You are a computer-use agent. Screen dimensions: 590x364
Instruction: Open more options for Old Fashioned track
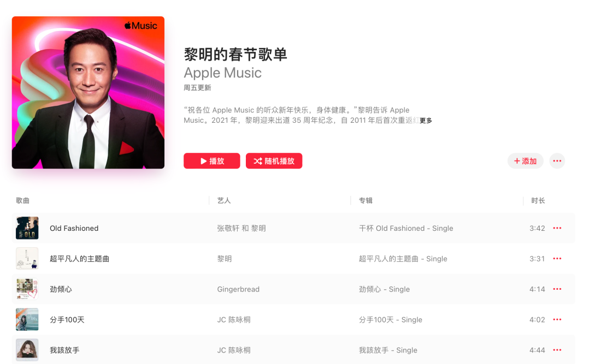557,228
